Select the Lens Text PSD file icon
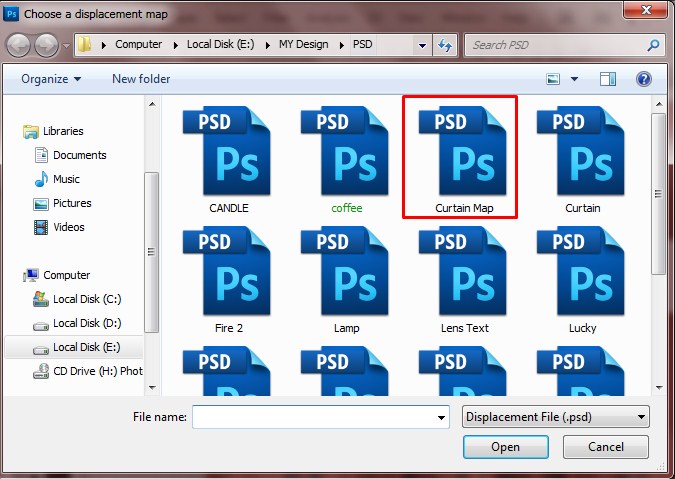The image size is (675, 479). point(463,271)
